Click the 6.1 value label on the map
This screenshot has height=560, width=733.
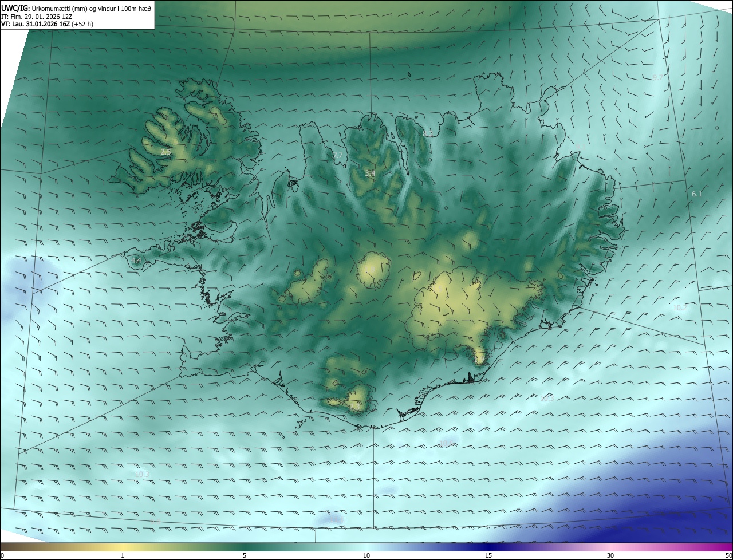click(x=697, y=194)
